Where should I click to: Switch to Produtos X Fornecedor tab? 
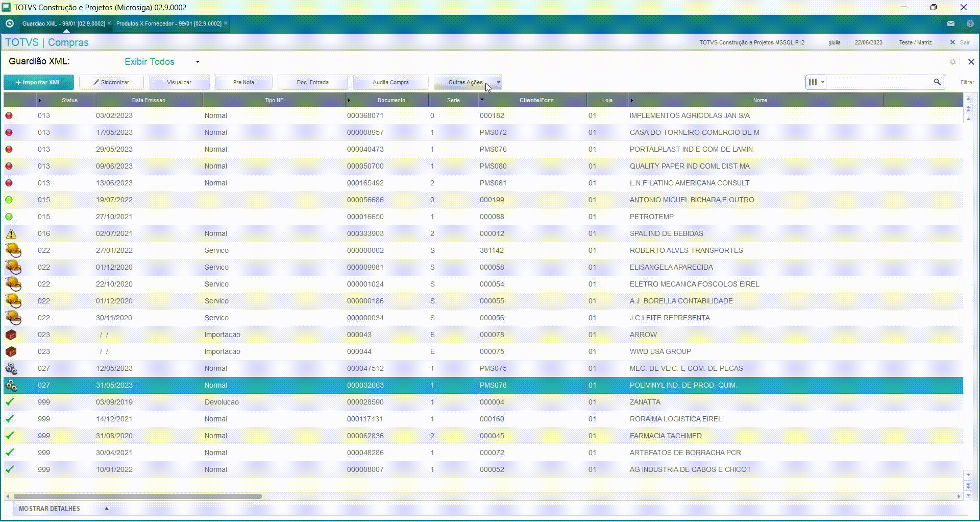coord(168,23)
